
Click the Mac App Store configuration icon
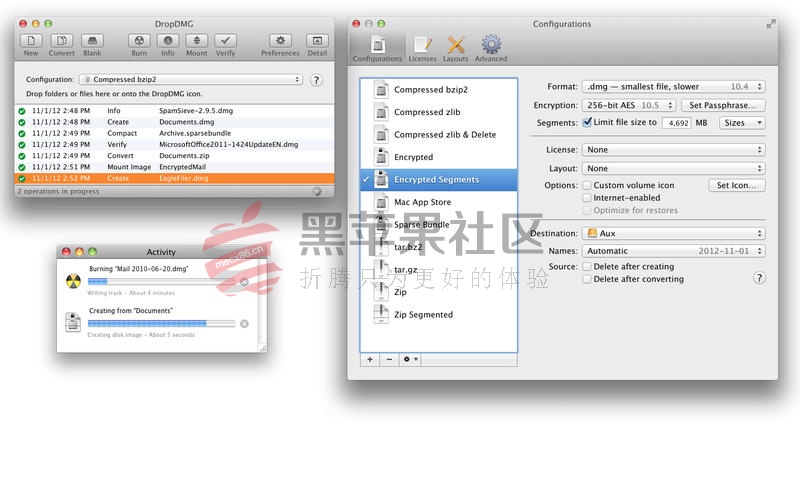click(381, 202)
